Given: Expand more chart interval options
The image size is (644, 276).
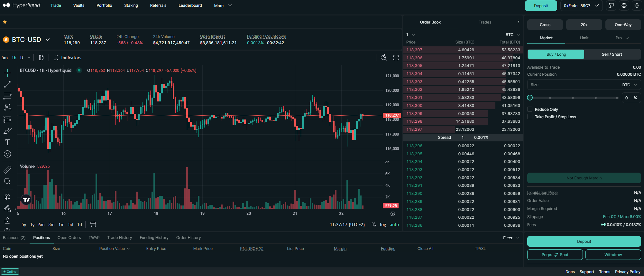Looking at the screenshot, I should (29, 58).
